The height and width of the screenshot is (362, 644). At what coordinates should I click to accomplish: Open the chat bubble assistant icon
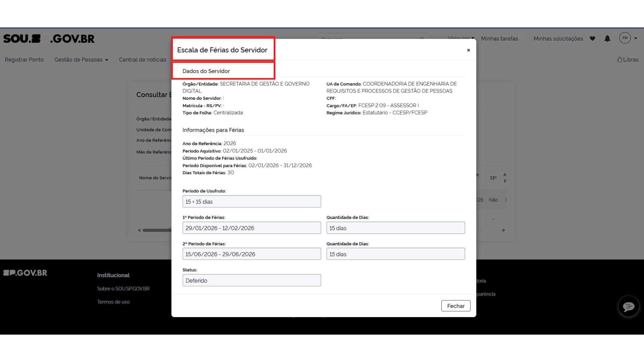pyautogui.click(x=628, y=306)
